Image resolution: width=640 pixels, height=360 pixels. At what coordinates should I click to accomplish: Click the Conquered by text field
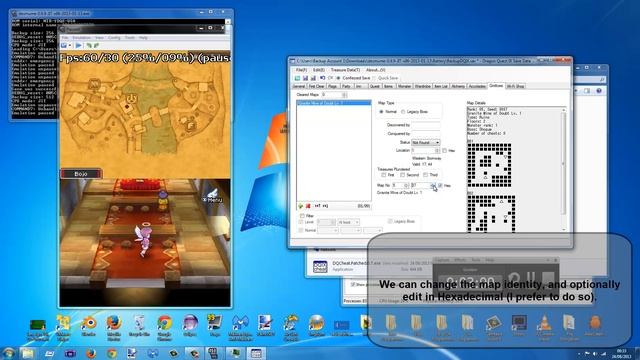point(426,133)
